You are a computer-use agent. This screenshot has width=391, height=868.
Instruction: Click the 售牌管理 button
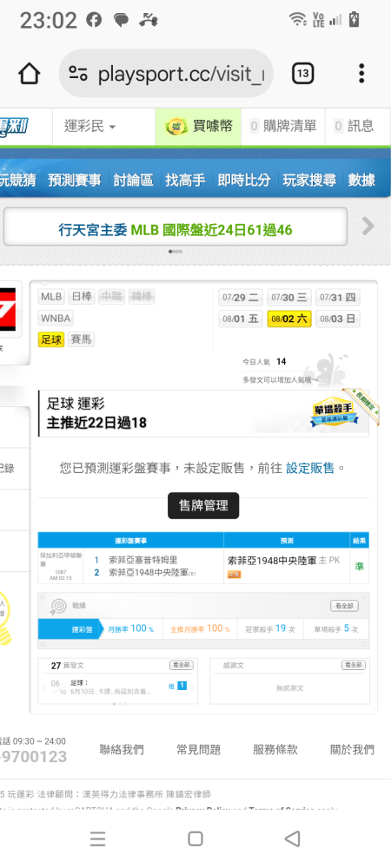coord(203,505)
